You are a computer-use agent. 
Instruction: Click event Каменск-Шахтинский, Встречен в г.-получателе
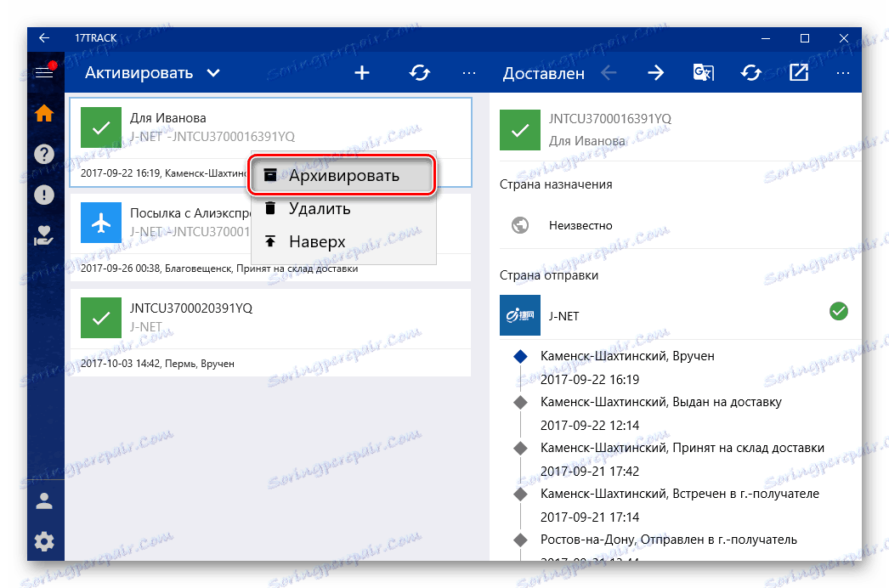click(x=680, y=494)
